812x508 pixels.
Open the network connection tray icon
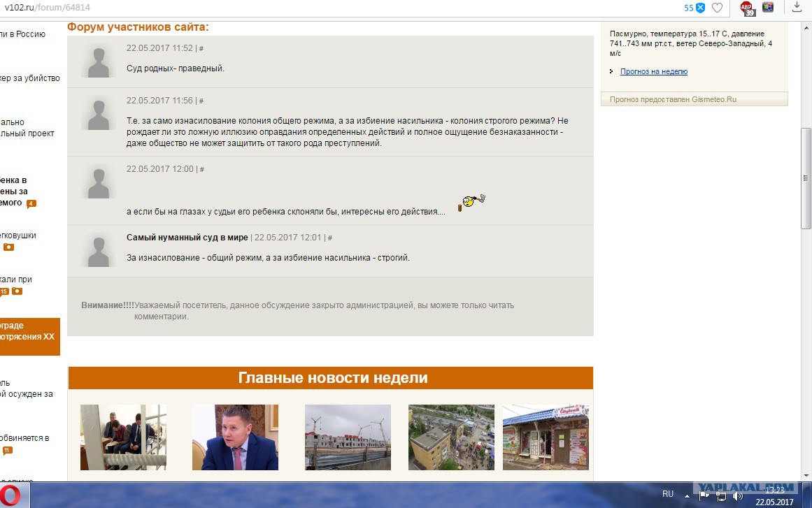[x=721, y=496]
